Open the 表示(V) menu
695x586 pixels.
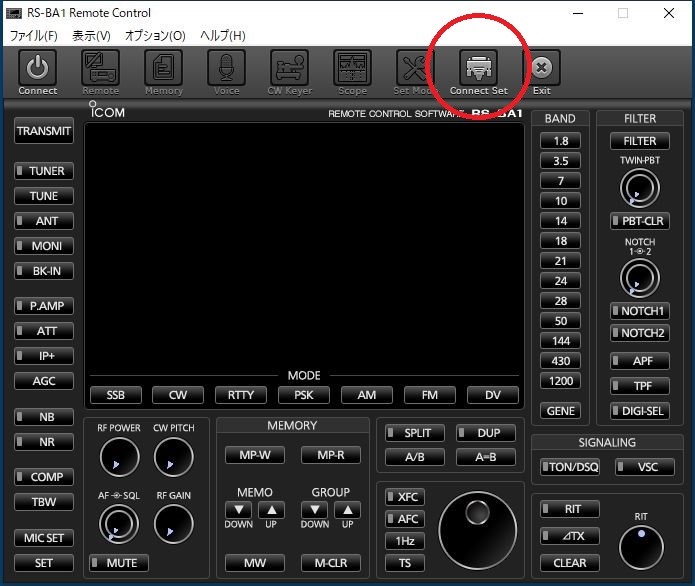(x=91, y=35)
